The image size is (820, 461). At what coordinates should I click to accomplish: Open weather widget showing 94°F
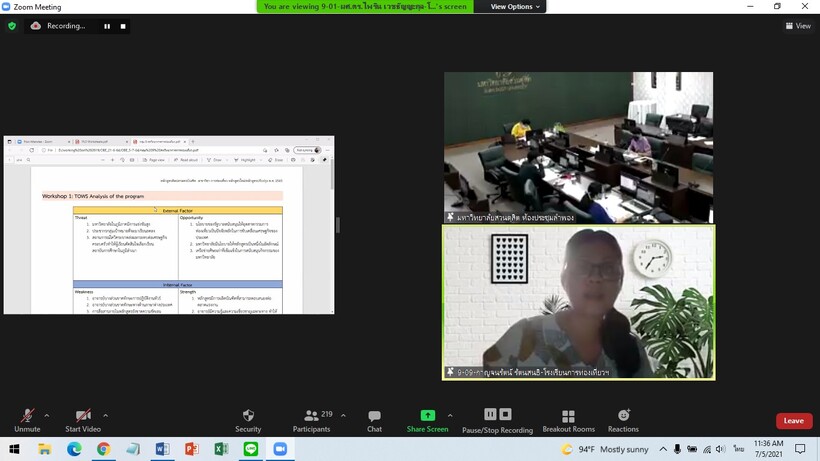click(605, 449)
